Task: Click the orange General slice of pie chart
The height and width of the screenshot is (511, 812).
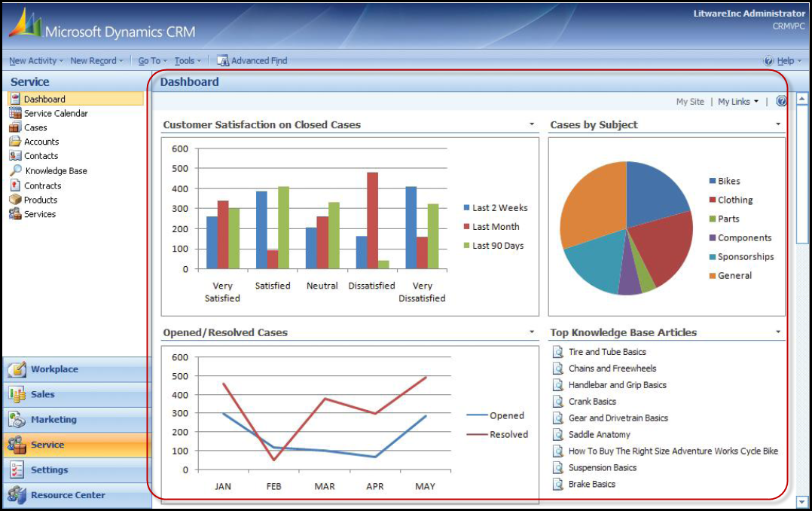Action: [x=596, y=202]
